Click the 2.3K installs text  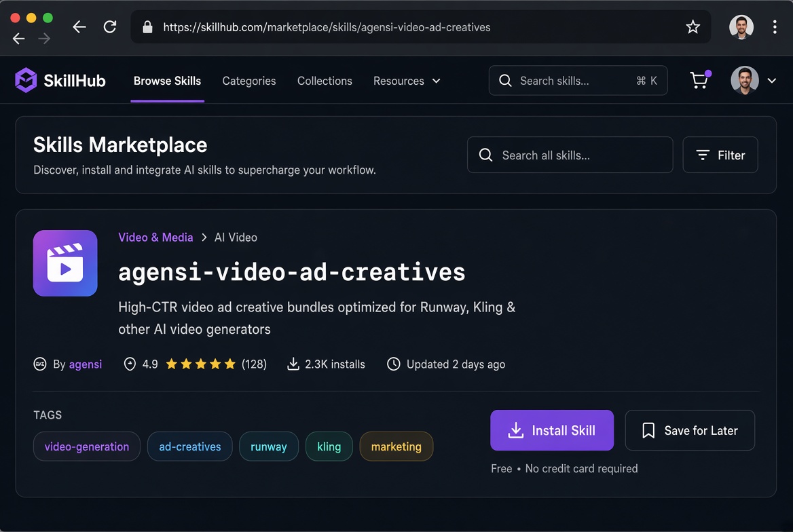point(335,364)
